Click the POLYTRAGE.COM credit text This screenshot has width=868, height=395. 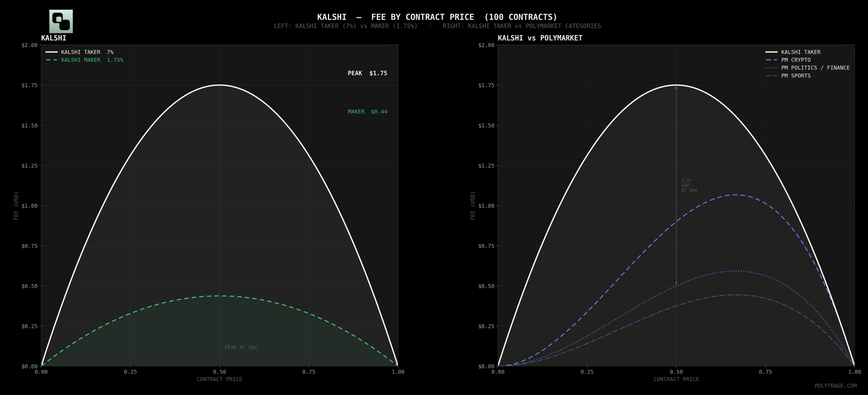[835, 386]
